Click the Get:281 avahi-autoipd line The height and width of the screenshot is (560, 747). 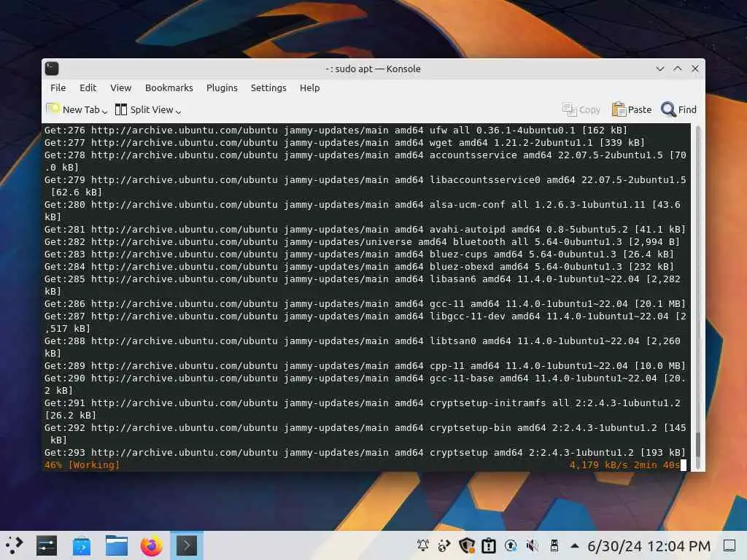[365, 229]
